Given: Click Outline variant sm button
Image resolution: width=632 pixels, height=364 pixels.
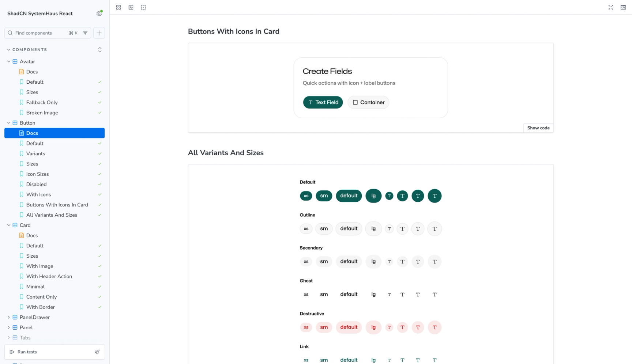Looking at the screenshot, I should tap(324, 229).
